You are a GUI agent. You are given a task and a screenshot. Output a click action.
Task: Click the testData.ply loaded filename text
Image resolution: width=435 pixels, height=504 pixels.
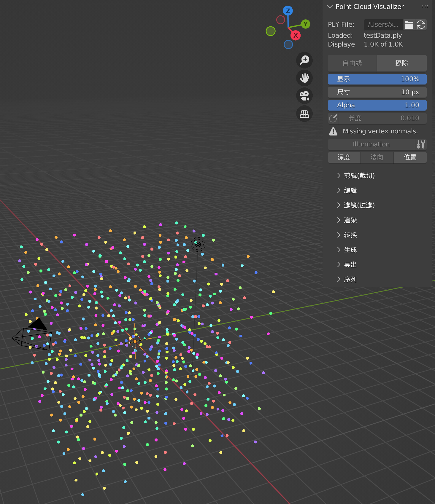pos(383,35)
